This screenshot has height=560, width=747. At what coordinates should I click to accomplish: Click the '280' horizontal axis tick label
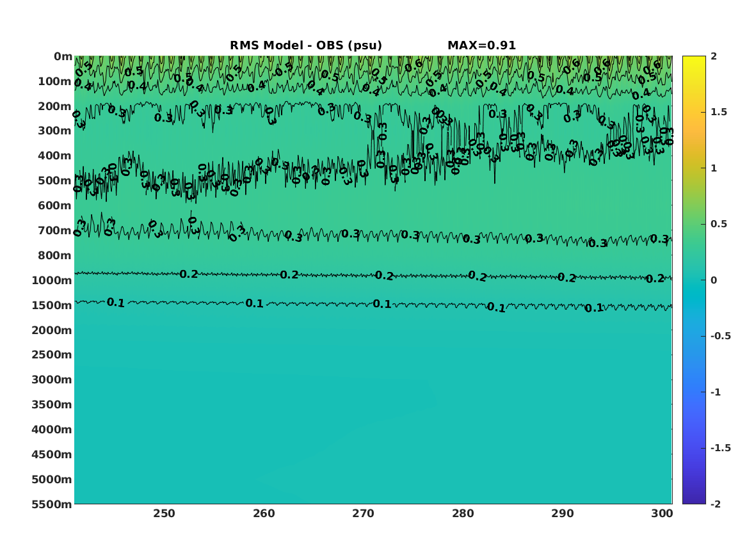463,514
